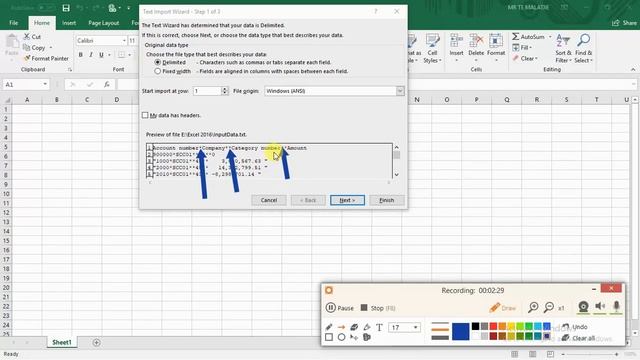This screenshot has width=640, height=360.
Task: Select the eraser tool in recorder panel
Action: (354, 327)
